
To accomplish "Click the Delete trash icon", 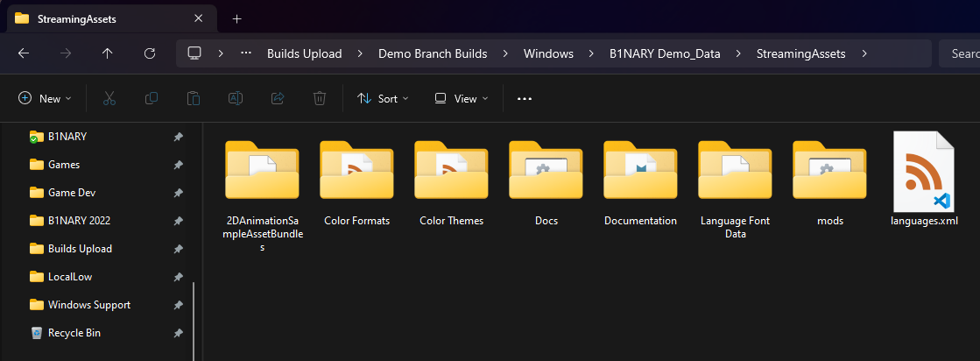I will click(320, 98).
